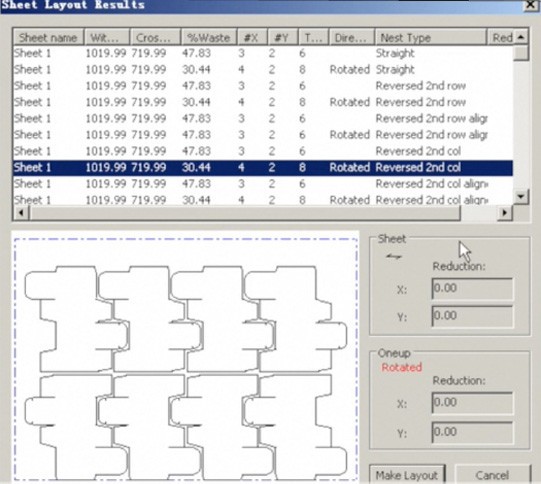Close the Sheet Layout Results dialog
Image resolution: width=541 pixels, height=484 pixels.
[531, 5]
